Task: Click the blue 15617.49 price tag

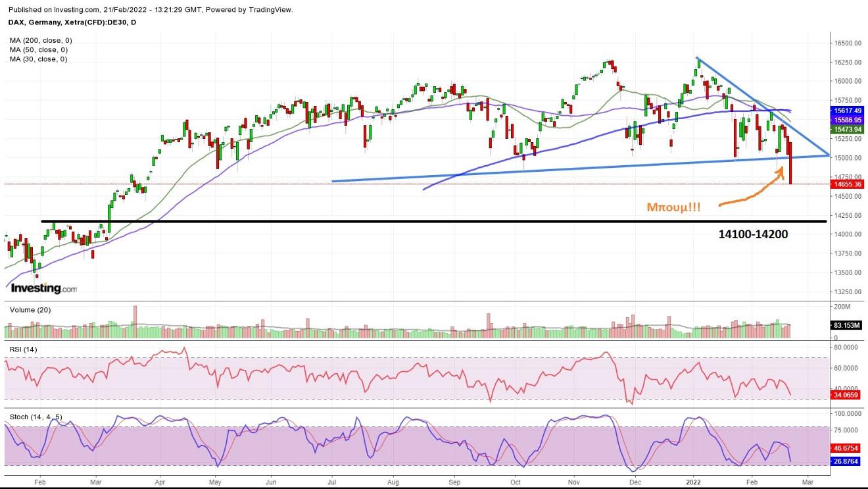Action: [848, 111]
